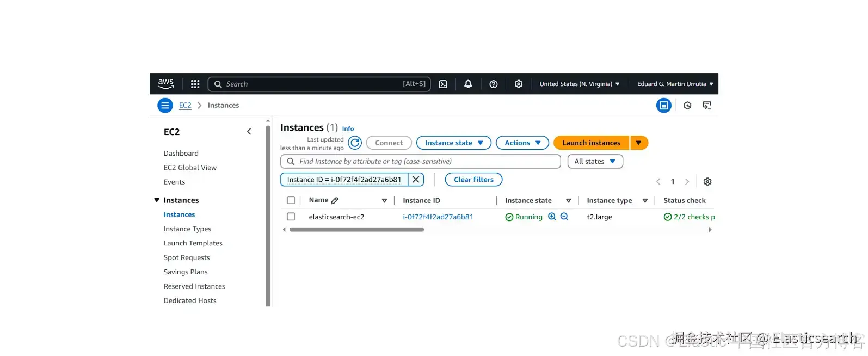868x356 pixels.
Task: Click the Status check column header
Action: (684, 201)
